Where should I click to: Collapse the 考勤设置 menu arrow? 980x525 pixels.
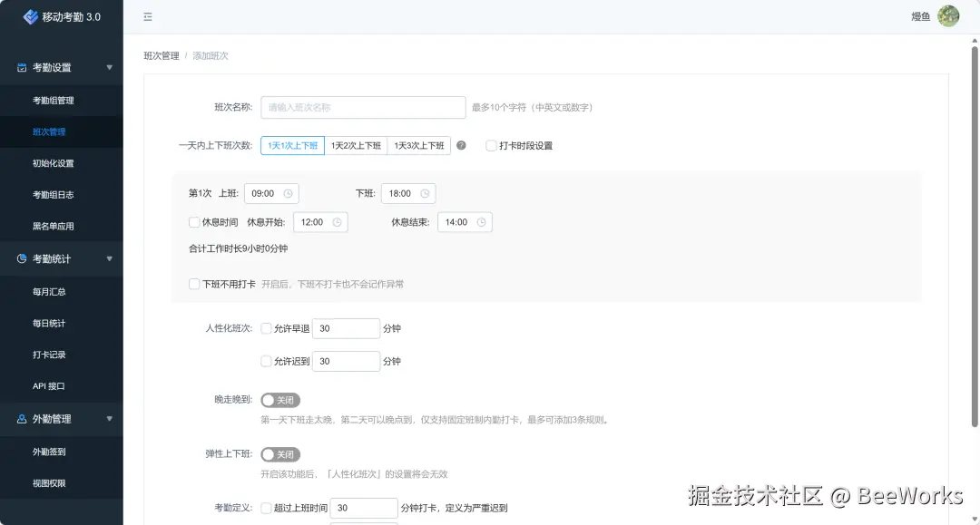[110, 67]
